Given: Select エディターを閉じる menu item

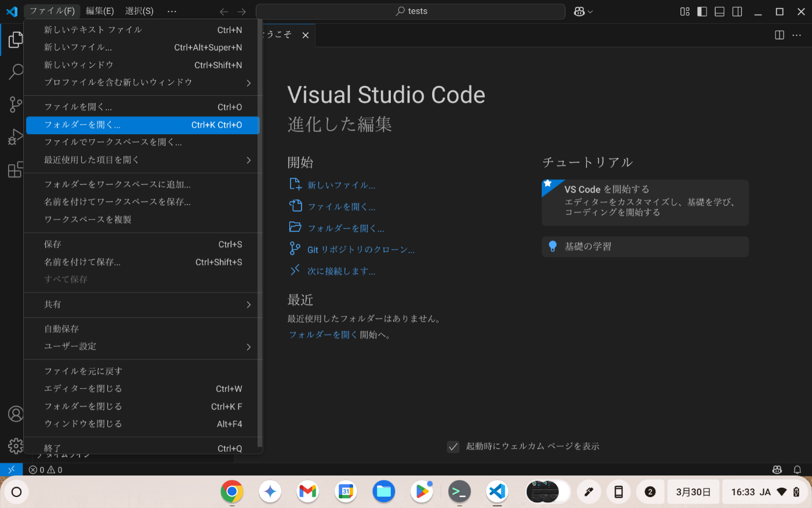Looking at the screenshot, I should [143, 388].
